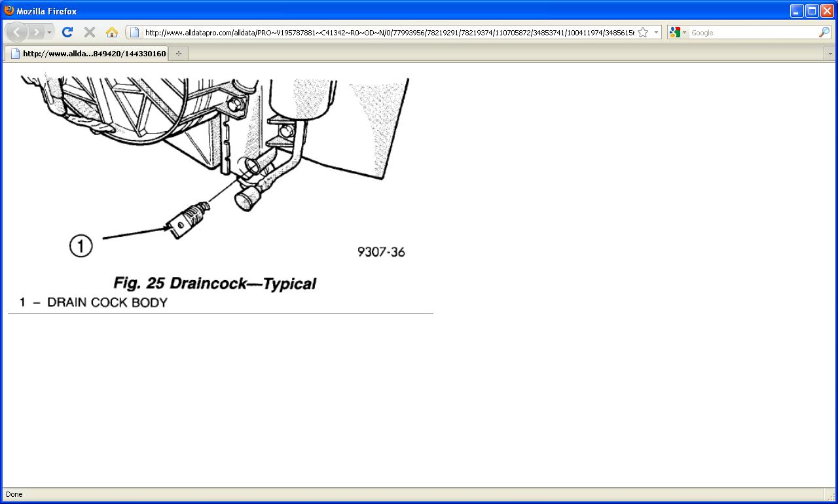Screen dimensions: 838x504
Task: Click the figure number 9307-36
Action: pyautogui.click(x=381, y=252)
